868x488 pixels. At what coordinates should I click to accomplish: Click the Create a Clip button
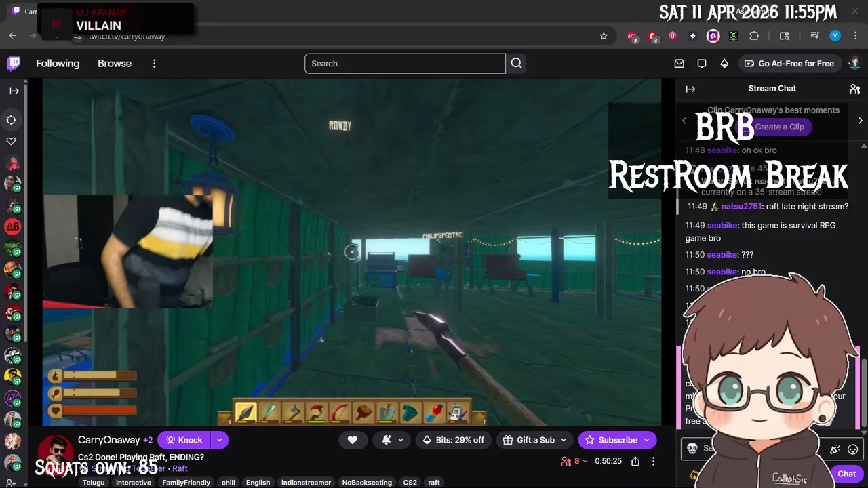point(773,127)
